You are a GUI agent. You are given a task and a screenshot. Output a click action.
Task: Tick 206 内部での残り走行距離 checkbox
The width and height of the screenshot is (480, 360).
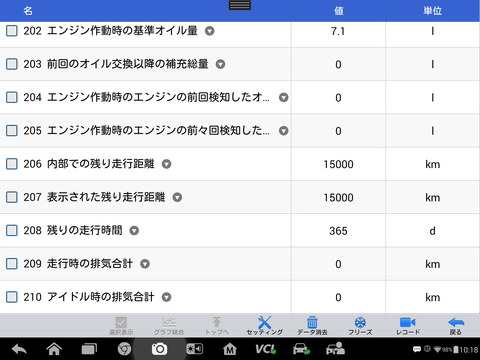[x=12, y=164]
